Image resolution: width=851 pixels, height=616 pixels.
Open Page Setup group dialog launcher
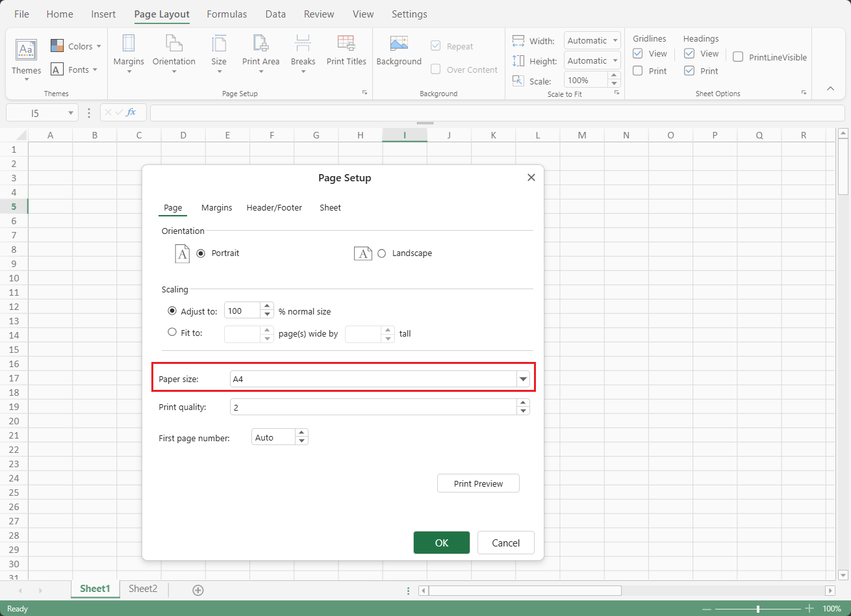[x=365, y=93]
